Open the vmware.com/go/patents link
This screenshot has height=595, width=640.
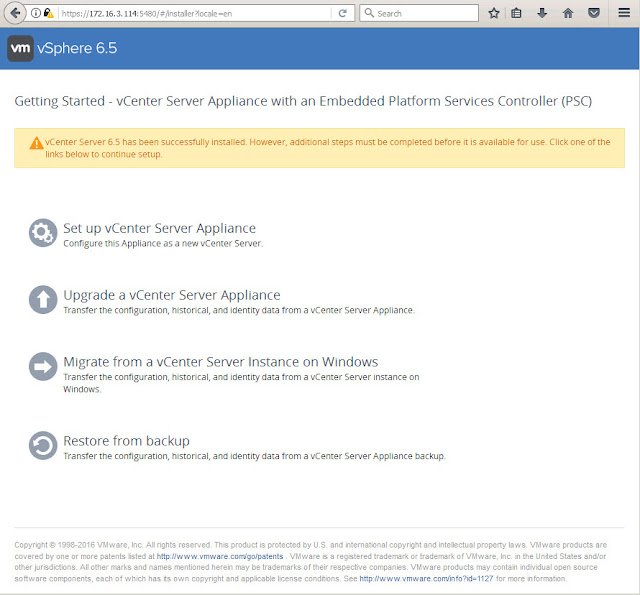coord(220,556)
